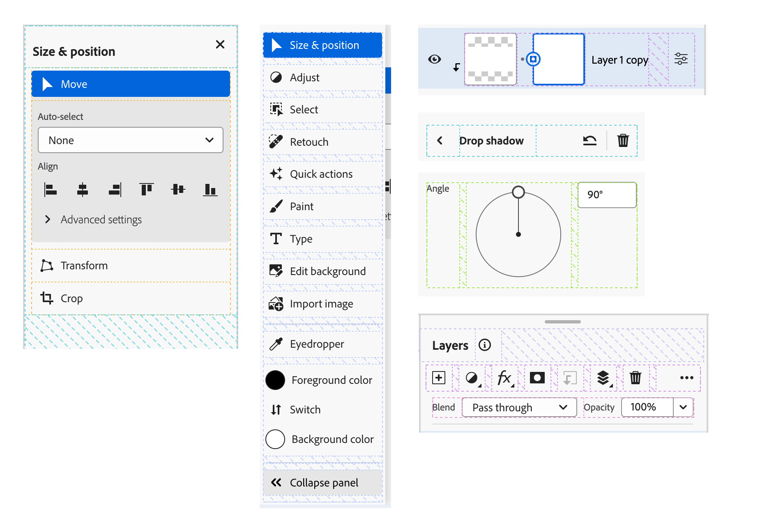Click the align left edges icon
The height and width of the screenshot is (532, 783).
pyautogui.click(x=51, y=190)
